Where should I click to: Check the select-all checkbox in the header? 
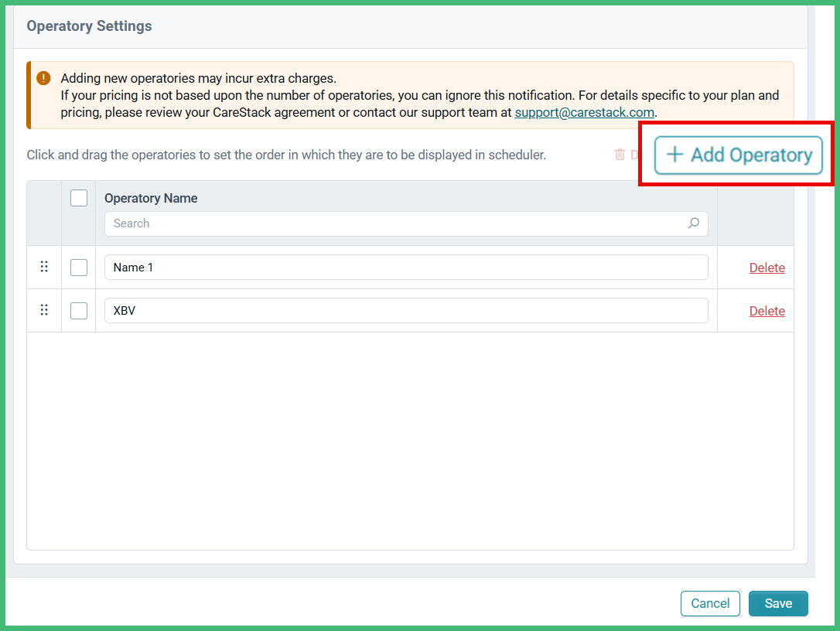tap(79, 197)
